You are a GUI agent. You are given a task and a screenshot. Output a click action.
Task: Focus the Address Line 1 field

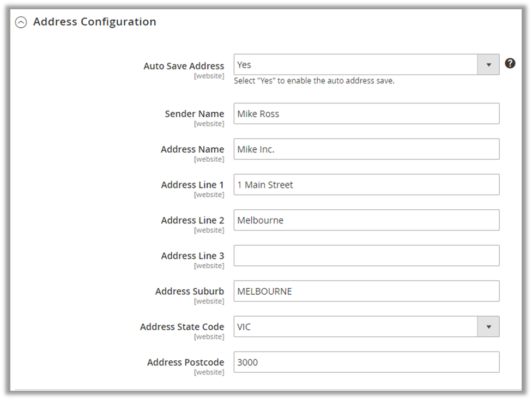pyautogui.click(x=366, y=185)
